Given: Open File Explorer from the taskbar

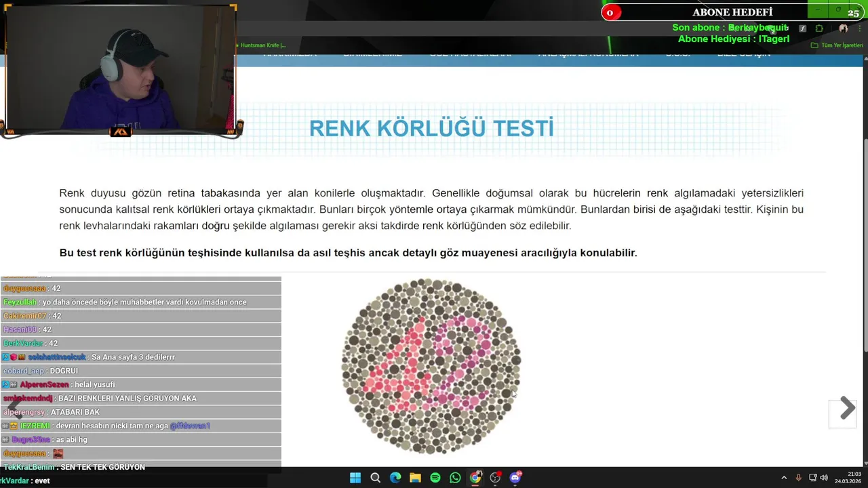Looking at the screenshot, I should coord(415,478).
